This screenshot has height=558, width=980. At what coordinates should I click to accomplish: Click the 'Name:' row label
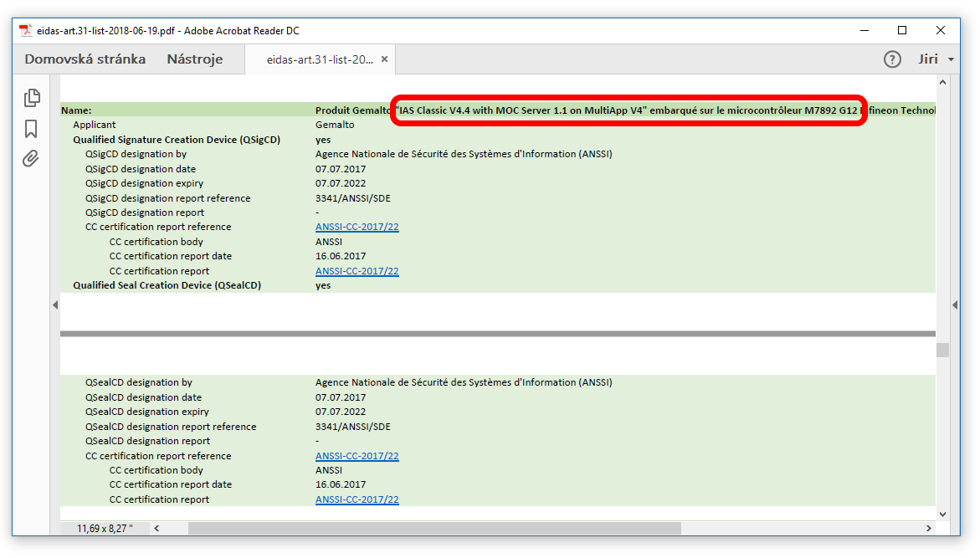tap(76, 110)
